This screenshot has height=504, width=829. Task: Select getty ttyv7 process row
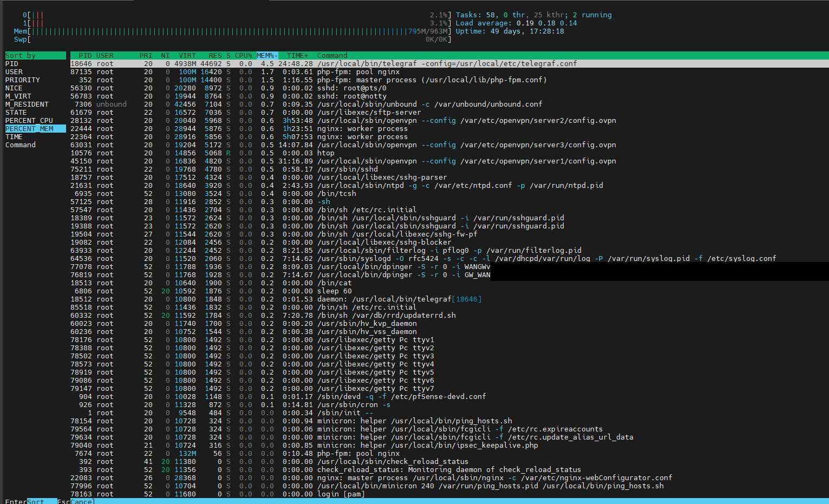pos(449,389)
